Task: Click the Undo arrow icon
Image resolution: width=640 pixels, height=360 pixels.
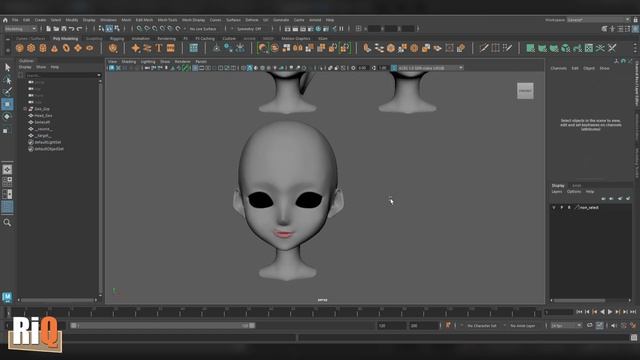Action: pyautogui.click(x=71, y=29)
